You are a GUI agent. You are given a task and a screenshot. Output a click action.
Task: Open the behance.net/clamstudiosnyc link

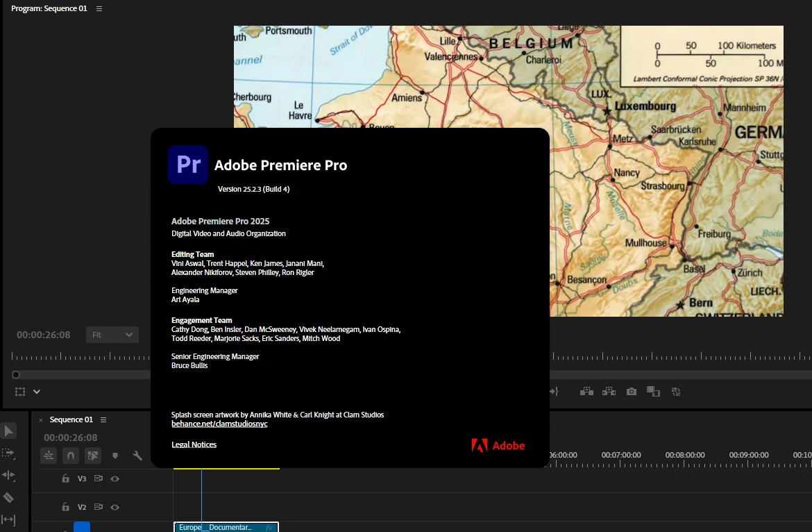(x=219, y=424)
